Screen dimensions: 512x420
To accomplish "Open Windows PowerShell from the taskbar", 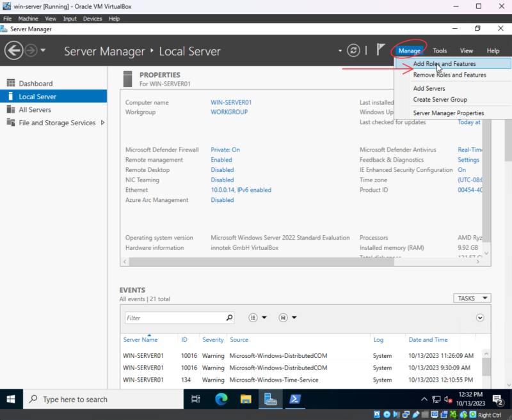I will 295,400.
